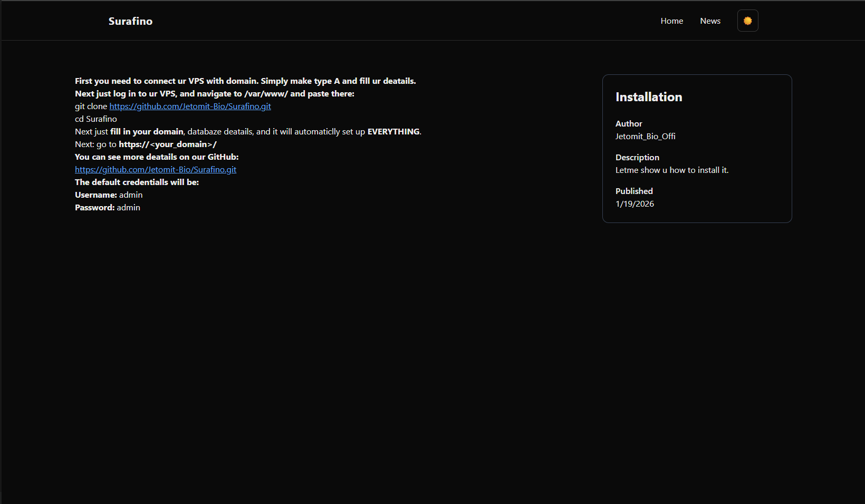
Task: Toggle the sun theme switcher icon
Action: [x=747, y=21]
